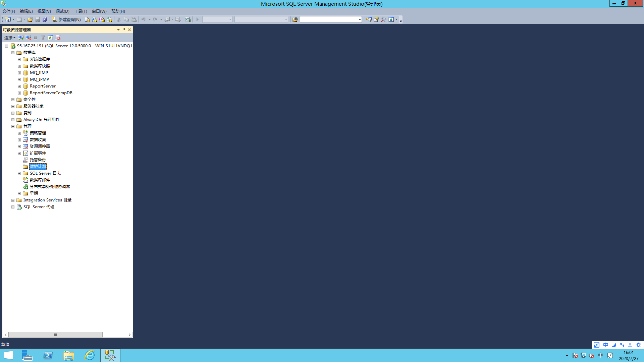Toggle the IME half-moon width mode
Viewport: 644px width, 362px height.
[x=614, y=345]
